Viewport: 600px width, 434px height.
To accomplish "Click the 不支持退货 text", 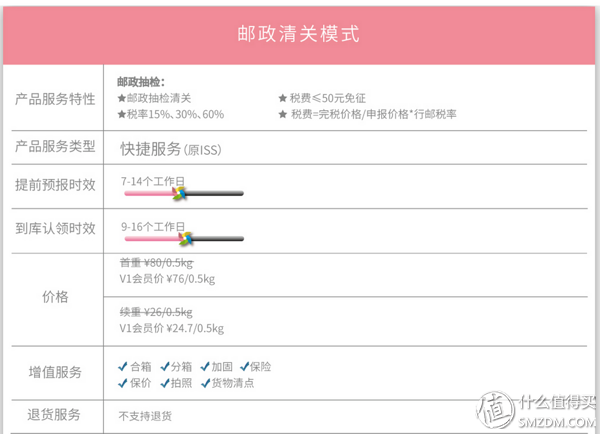I will (x=145, y=416).
